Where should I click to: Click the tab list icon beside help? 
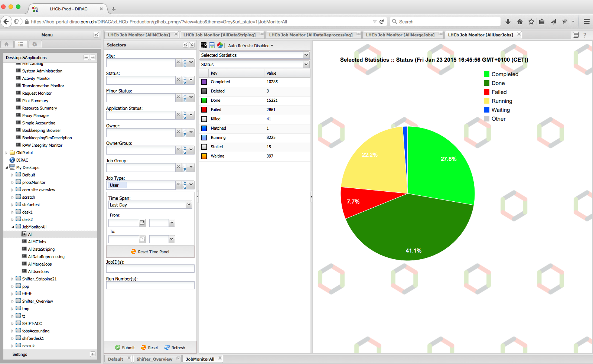576,35
